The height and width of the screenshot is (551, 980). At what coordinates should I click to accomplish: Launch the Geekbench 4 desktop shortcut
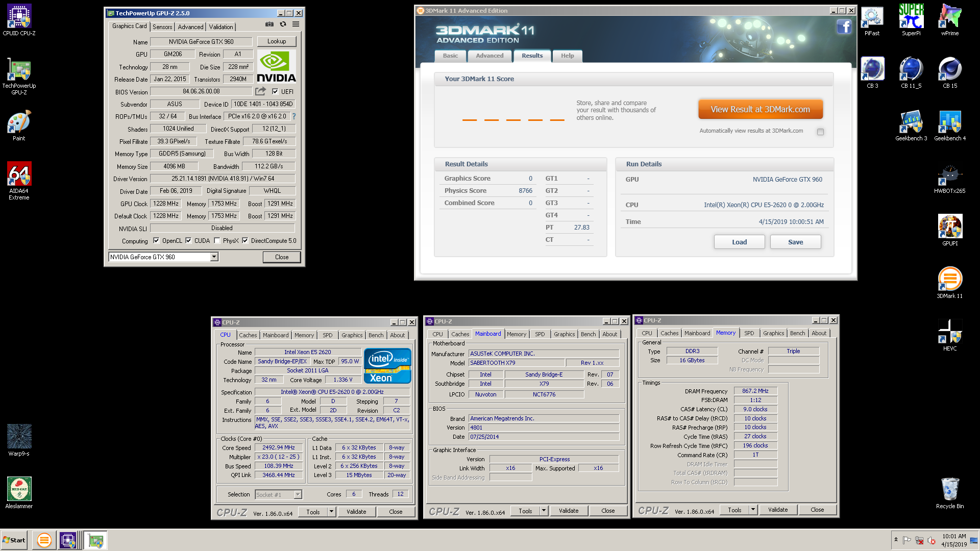(950, 126)
